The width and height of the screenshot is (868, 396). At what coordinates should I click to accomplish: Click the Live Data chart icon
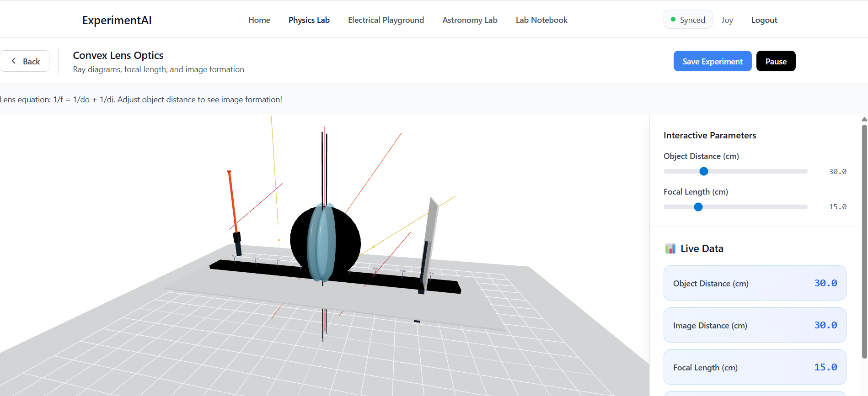click(670, 248)
